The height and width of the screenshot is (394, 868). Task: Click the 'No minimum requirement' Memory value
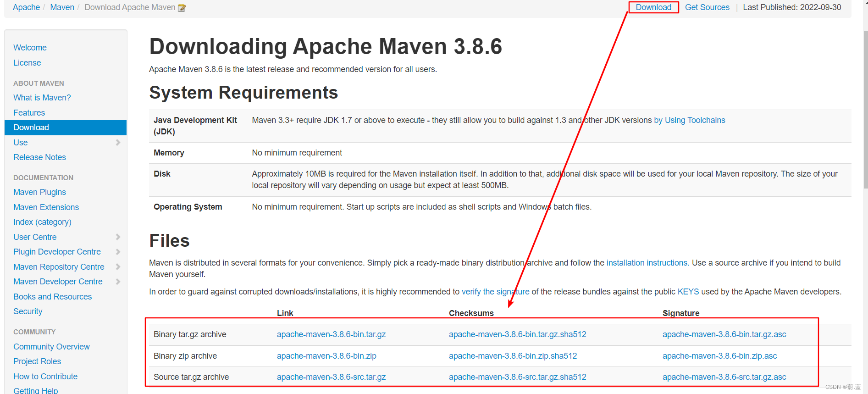(297, 153)
